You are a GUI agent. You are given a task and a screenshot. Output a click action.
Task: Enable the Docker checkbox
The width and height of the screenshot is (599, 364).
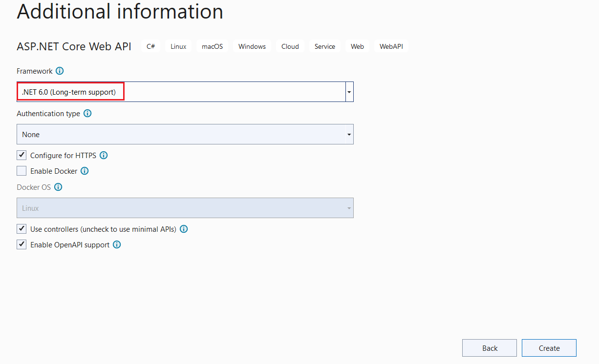(x=21, y=171)
